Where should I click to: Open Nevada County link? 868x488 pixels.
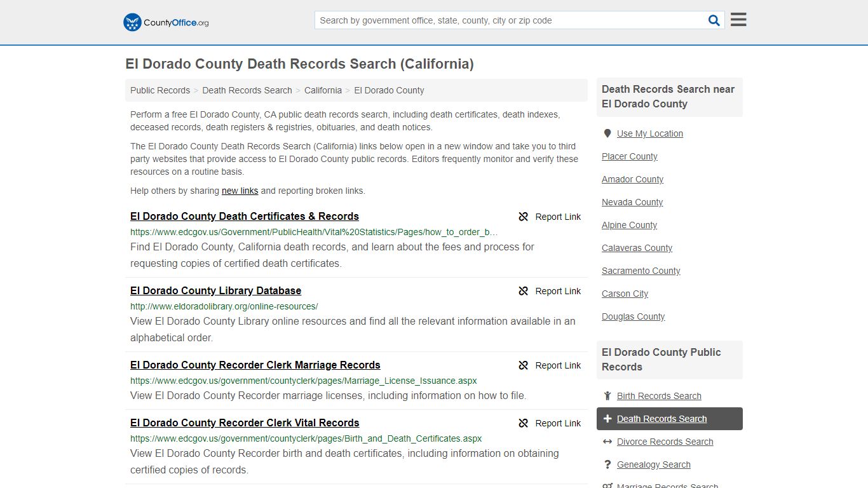632,202
